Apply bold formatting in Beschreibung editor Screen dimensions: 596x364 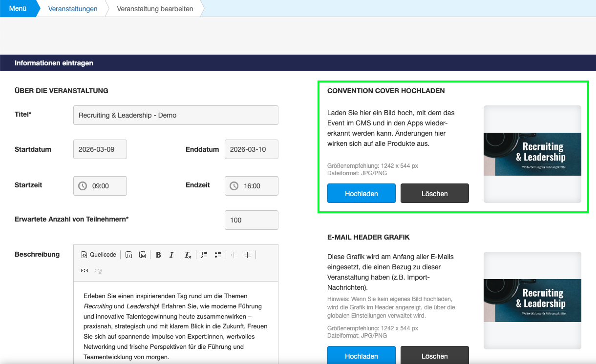click(x=158, y=255)
